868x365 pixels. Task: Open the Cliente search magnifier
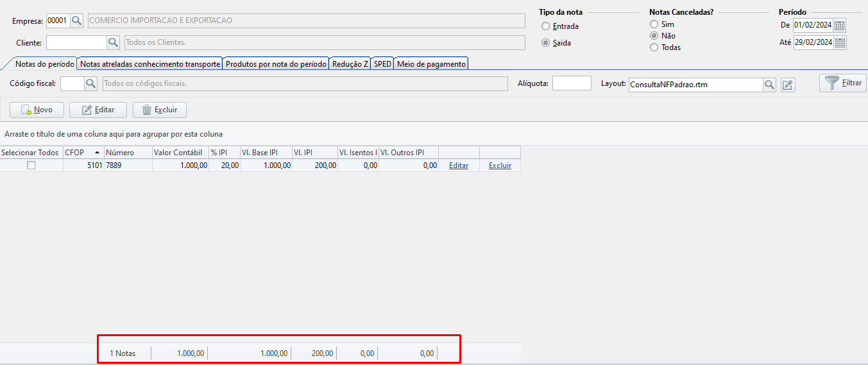tap(113, 42)
